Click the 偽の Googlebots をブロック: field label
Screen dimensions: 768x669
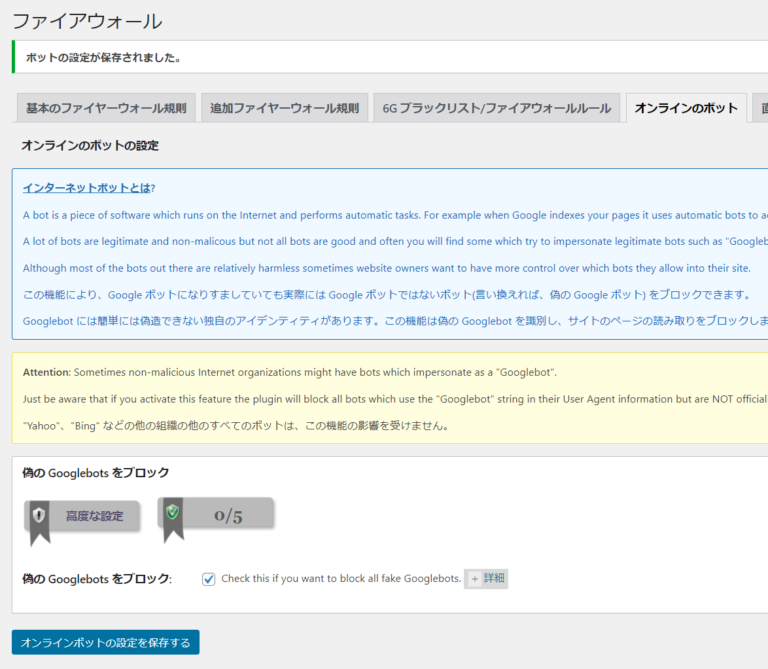pos(97,579)
